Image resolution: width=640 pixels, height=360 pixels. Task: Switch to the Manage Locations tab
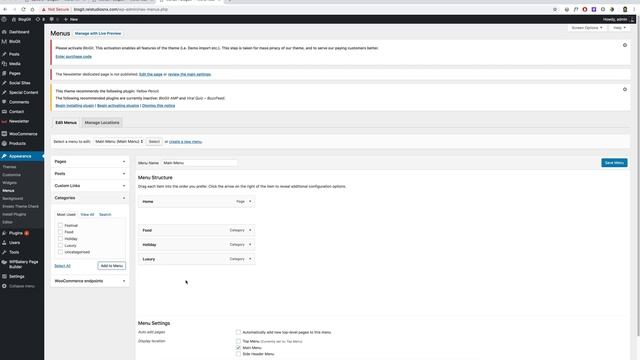tap(102, 122)
